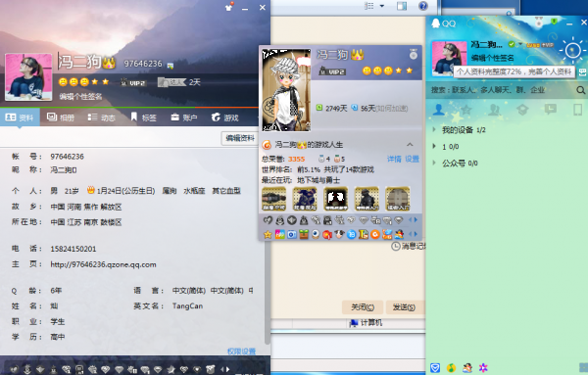Click the grey broken heart icon in chat card

click(268, 220)
